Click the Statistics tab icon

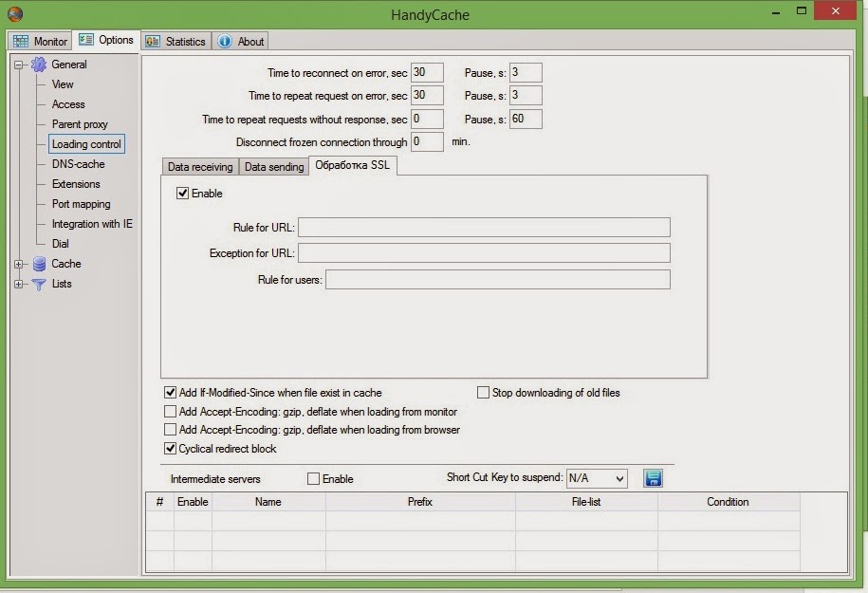pos(153,42)
